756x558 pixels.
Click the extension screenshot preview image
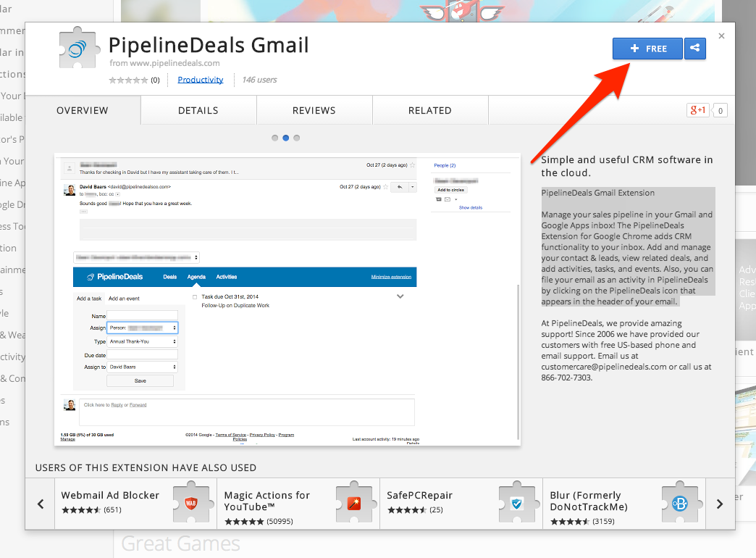pos(287,299)
